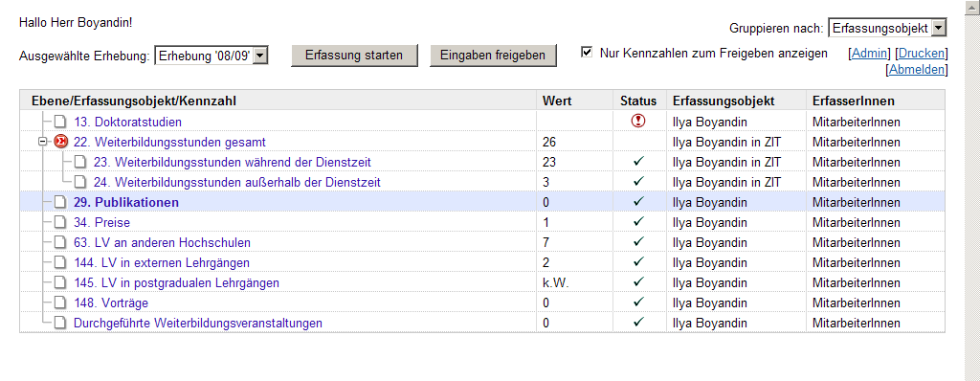
Task: Click the red sum icon beside Weiterbildungsstunden gesamt
Action: (60, 142)
